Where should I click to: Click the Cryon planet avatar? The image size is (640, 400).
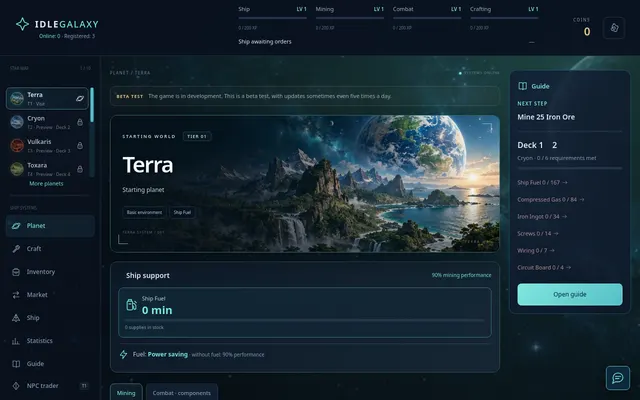click(x=17, y=122)
